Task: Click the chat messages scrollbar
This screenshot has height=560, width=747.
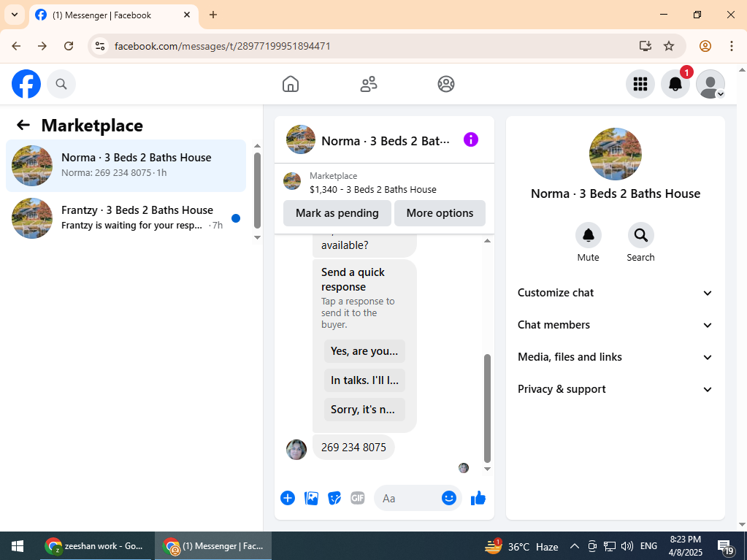Action: point(487,408)
